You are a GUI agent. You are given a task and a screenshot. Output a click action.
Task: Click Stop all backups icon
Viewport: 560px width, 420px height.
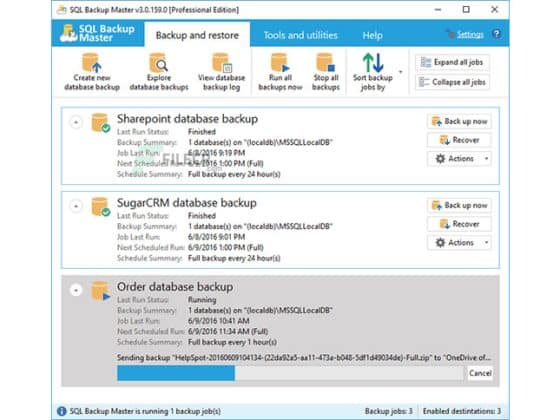(x=325, y=62)
